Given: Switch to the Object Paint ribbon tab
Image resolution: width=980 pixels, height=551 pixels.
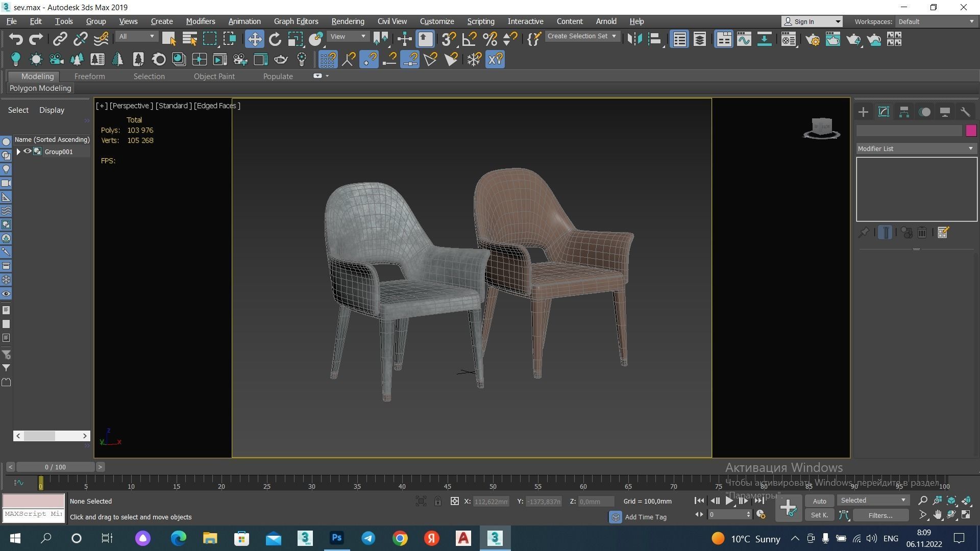Looking at the screenshot, I should point(214,77).
